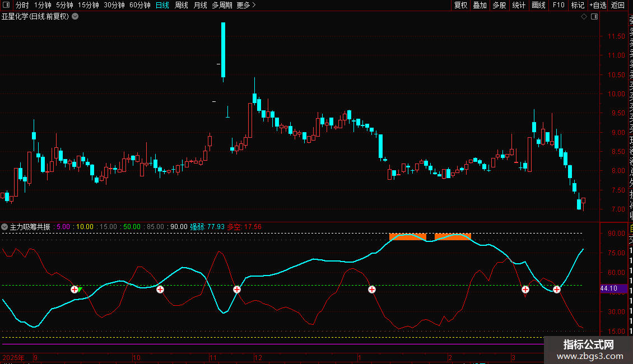Add stock via +自选 button

pyautogui.click(x=598, y=5)
